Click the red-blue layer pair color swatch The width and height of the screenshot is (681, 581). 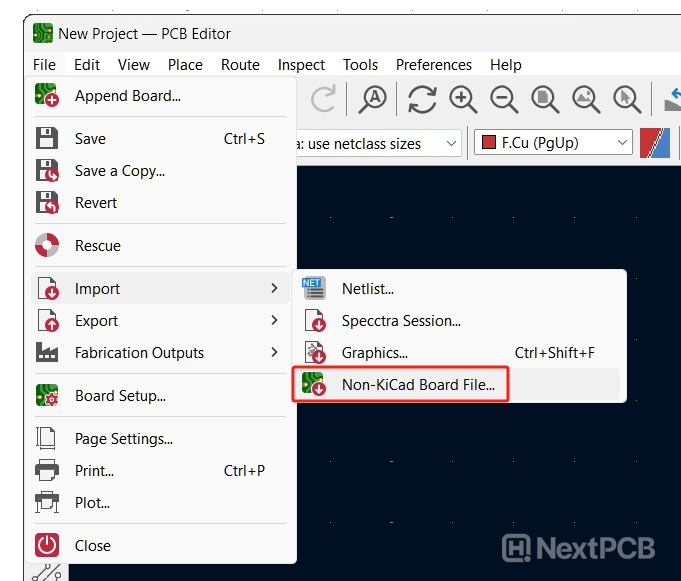coord(655,143)
